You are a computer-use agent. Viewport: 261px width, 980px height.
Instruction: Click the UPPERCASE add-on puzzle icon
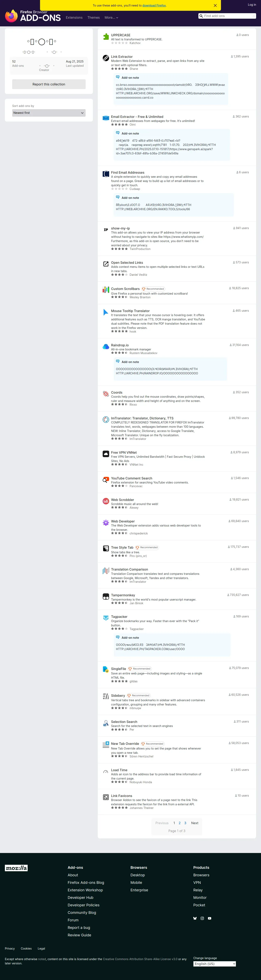(x=106, y=37)
